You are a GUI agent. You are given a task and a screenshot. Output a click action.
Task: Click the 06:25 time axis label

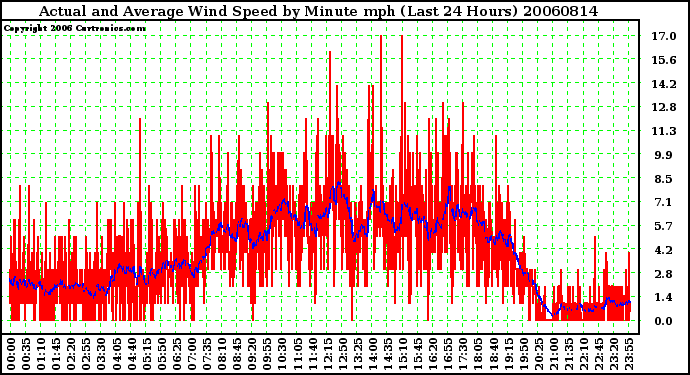pyautogui.click(x=176, y=354)
